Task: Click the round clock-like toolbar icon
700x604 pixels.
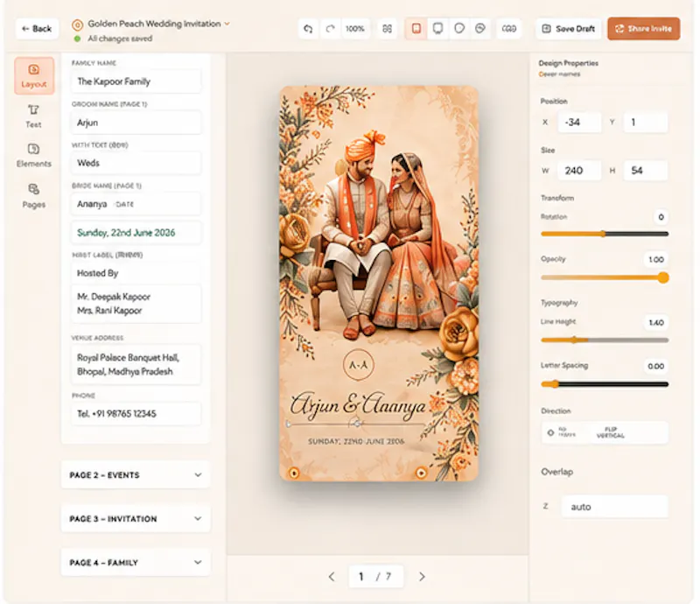Action: (x=479, y=29)
